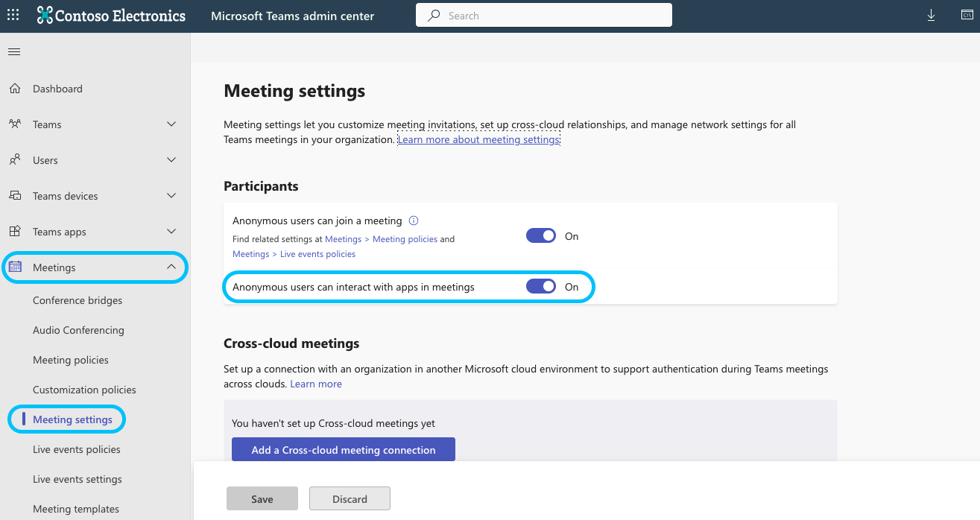Open Live events policies in sidebar

[77, 449]
